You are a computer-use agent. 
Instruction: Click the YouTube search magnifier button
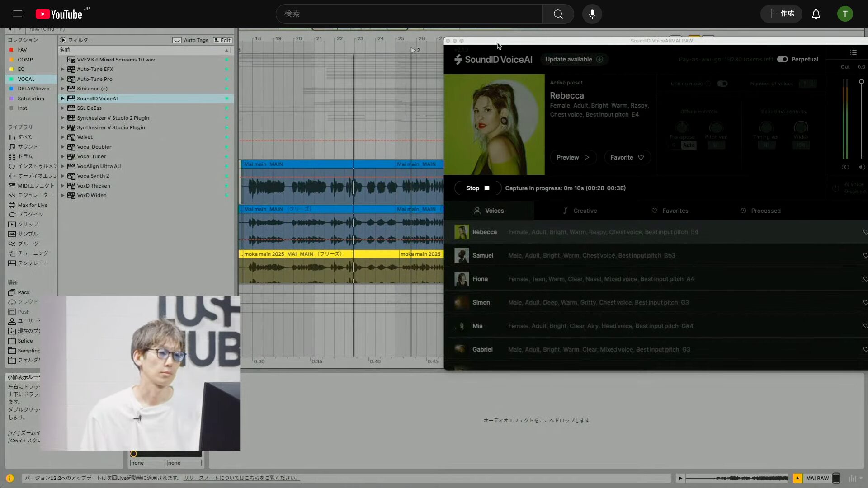click(558, 14)
